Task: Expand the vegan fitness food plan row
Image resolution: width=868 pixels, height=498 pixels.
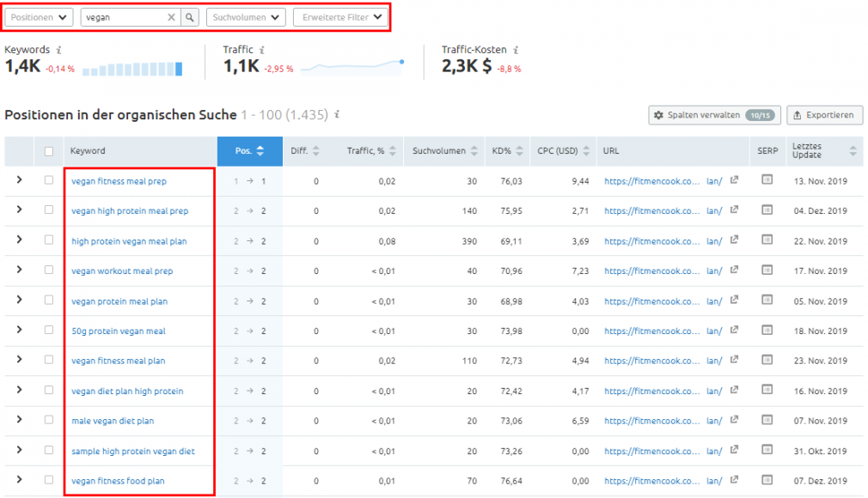Action: pos(20,480)
